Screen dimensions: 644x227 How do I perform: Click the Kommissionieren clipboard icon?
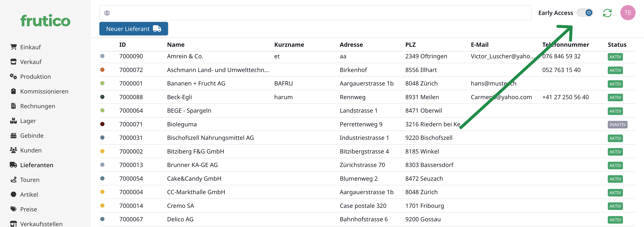pyautogui.click(x=13, y=91)
